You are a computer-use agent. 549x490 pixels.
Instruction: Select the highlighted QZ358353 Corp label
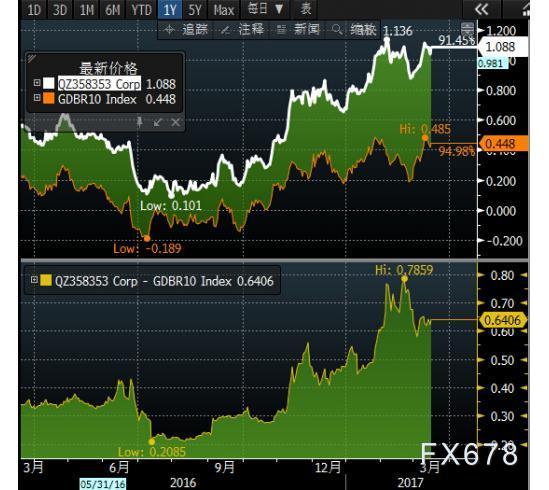[x=99, y=84]
